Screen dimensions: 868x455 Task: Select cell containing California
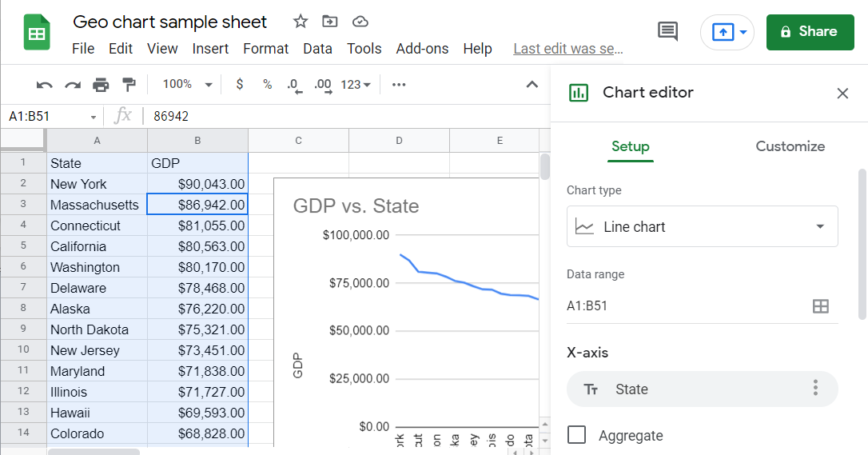point(97,246)
